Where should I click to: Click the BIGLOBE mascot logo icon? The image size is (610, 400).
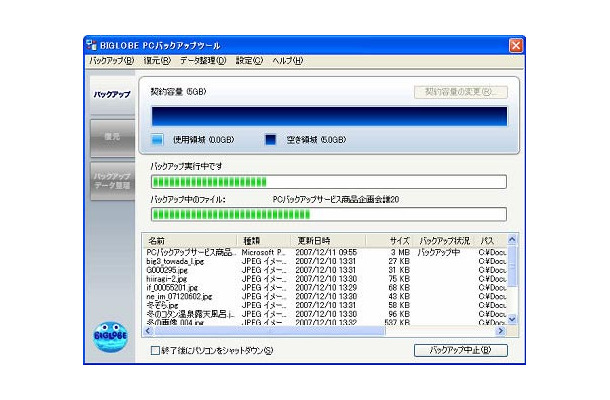pos(110,337)
